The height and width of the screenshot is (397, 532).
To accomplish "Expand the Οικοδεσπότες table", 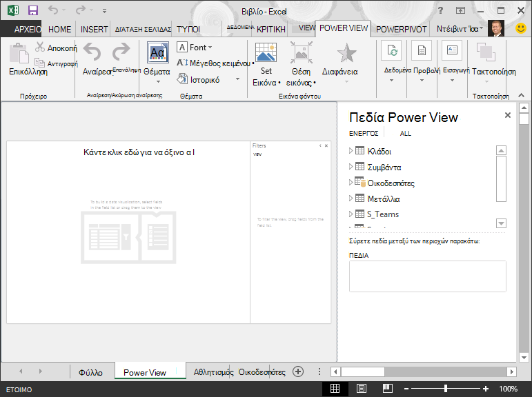I will point(351,183).
